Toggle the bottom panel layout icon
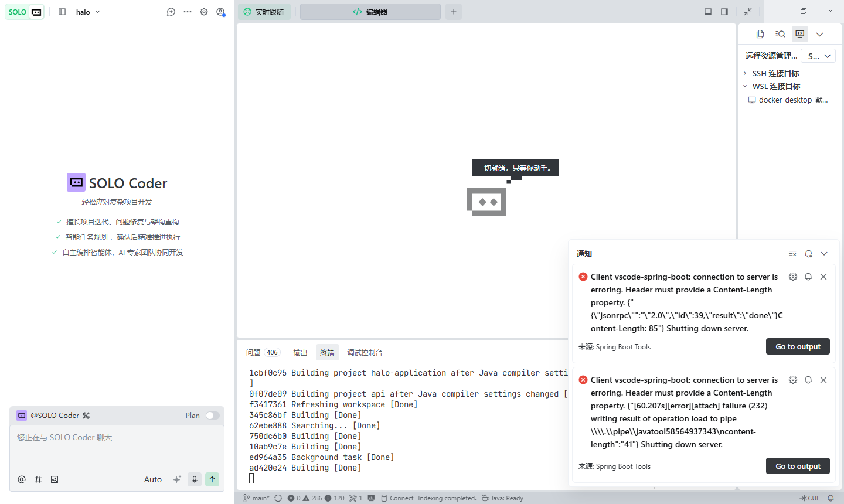Image resolution: width=844 pixels, height=504 pixels. coord(708,12)
